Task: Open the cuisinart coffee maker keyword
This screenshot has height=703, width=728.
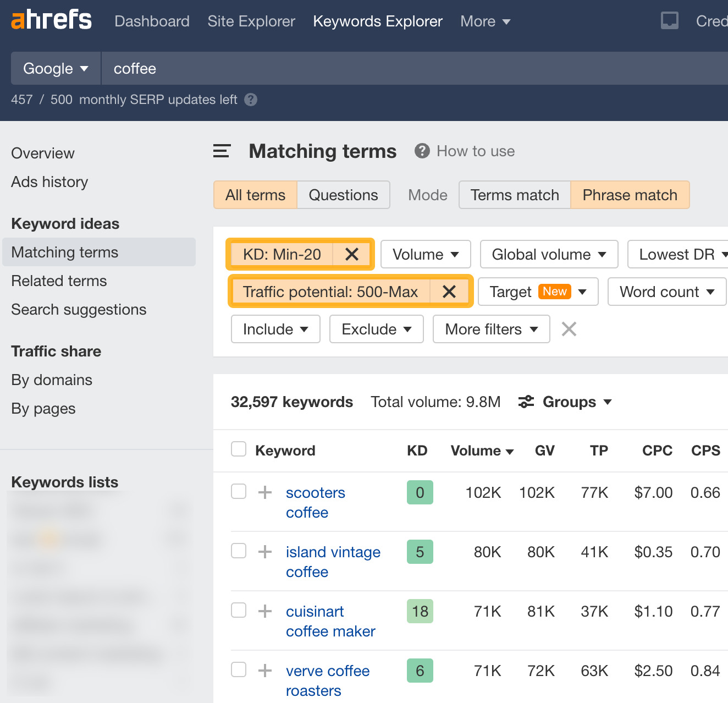Action: 330,620
